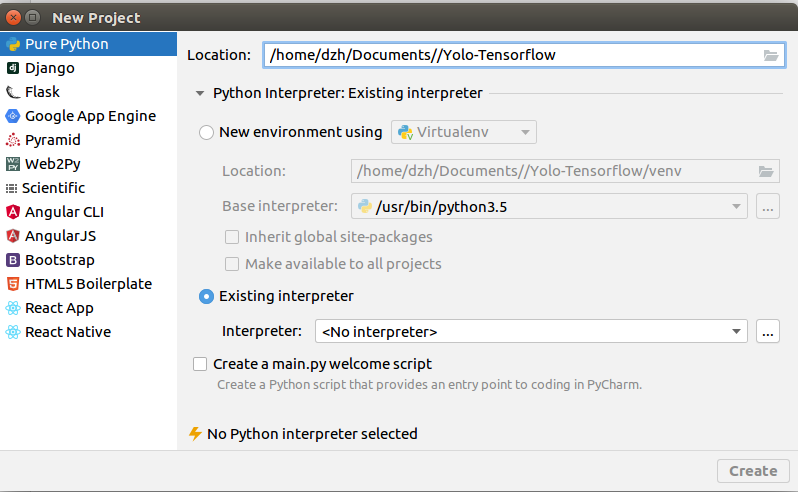Collapse the Python Interpreter section
The width and height of the screenshot is (798, 492).
click(200, 93)
